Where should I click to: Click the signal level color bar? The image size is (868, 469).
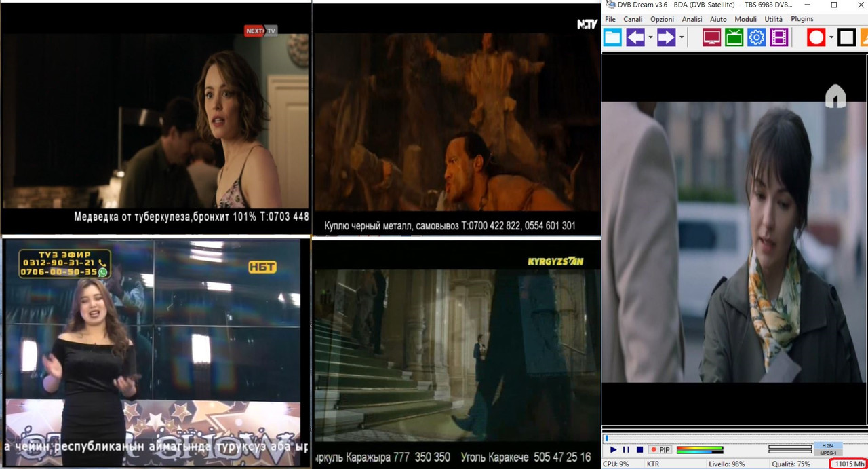pyautogui.click(x=700, y=448)
